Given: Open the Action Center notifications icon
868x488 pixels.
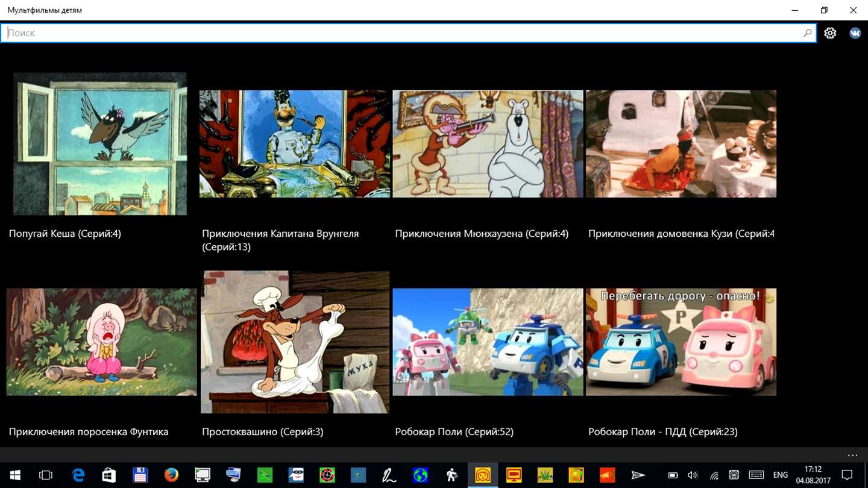Looking at the screenshot, I should point(847,475).
